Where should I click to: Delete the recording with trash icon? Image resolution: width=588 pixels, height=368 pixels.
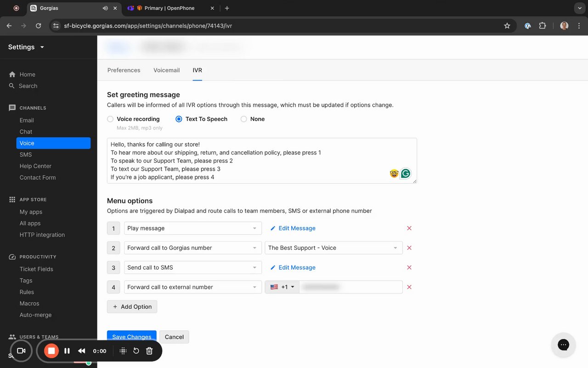click(x=149, y=351)
